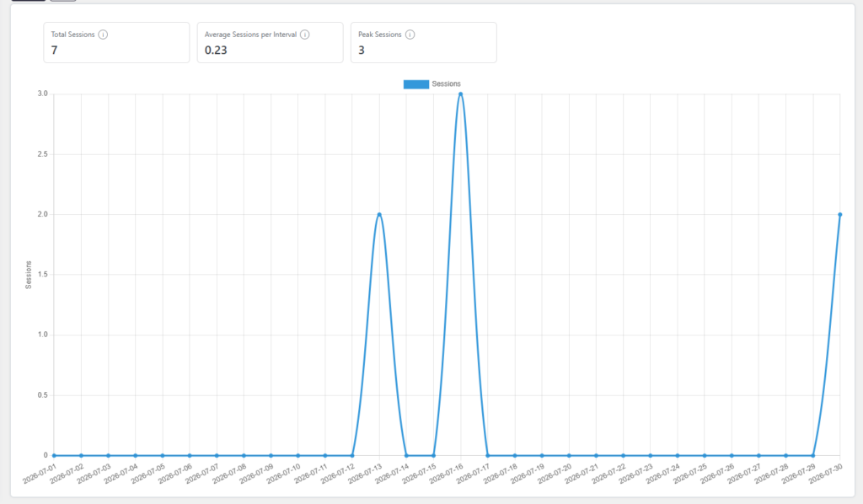Click the zero data point at 2026-07-01
The height and width of the screenshot is (504, 863).
tap(54, 456)
